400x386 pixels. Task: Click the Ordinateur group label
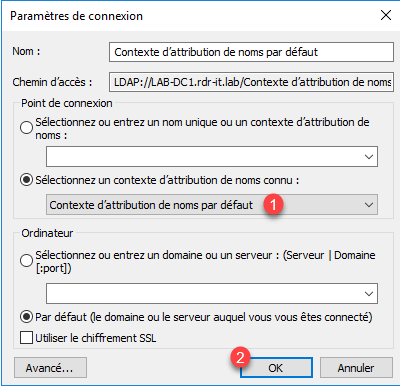pos(47,233)
